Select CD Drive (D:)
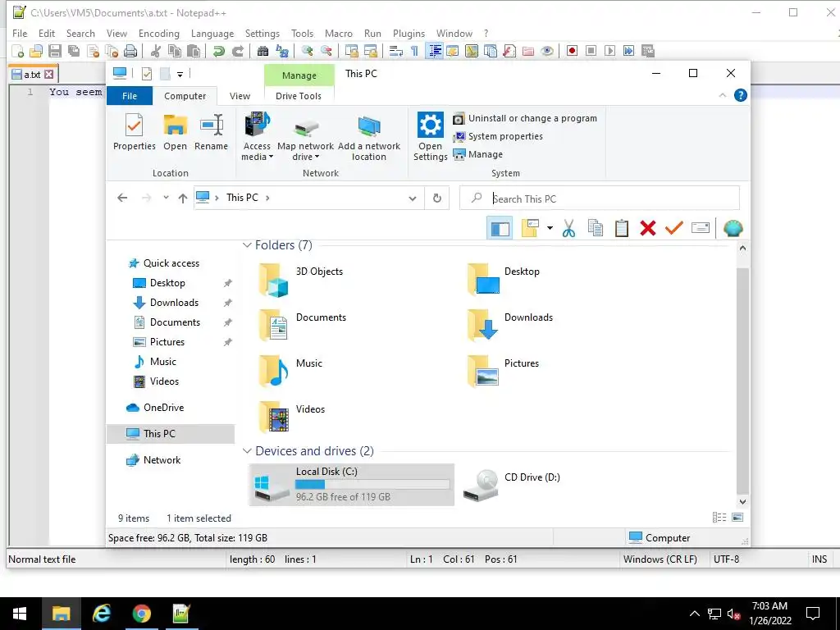 pyautogui.click(x=512, y=485)
